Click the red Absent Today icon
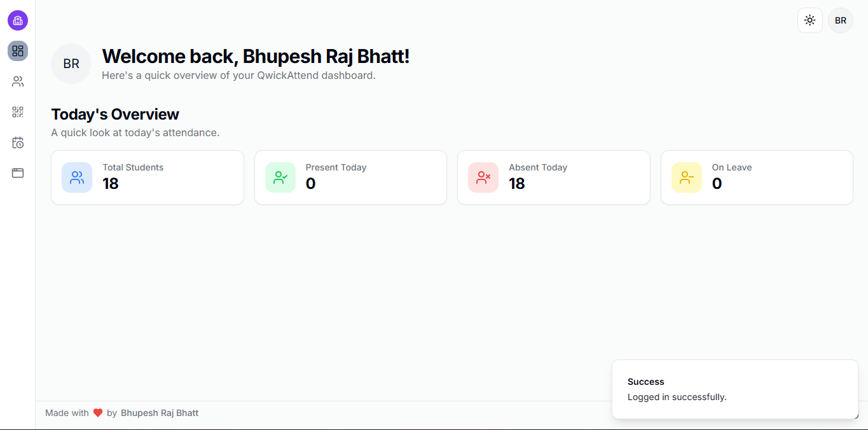The width and height of the screenshot is (868, 430). click(483, 177)
